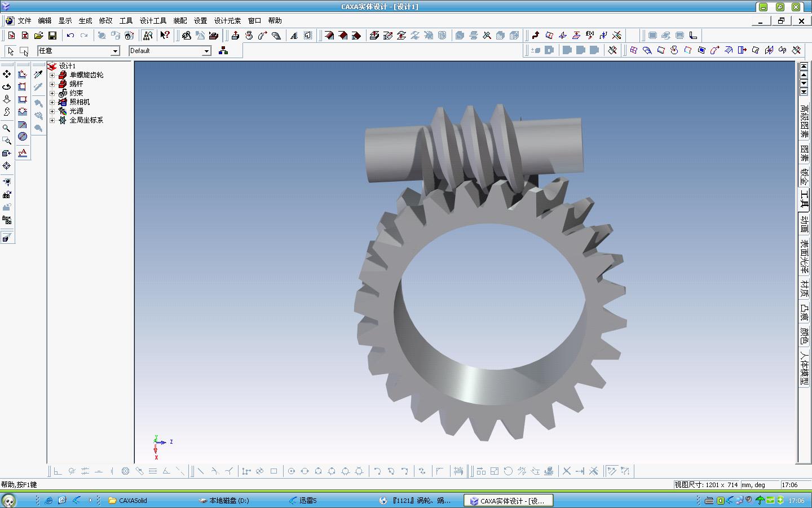Expand the 照相机 tree node

coord(52,102)
